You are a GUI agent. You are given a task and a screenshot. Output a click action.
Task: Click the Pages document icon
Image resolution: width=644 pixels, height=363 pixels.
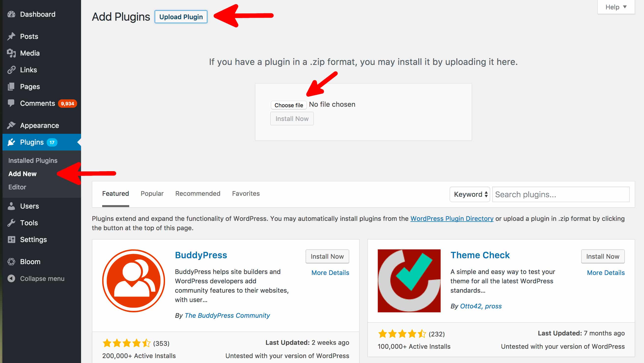[x=11, y=87]
